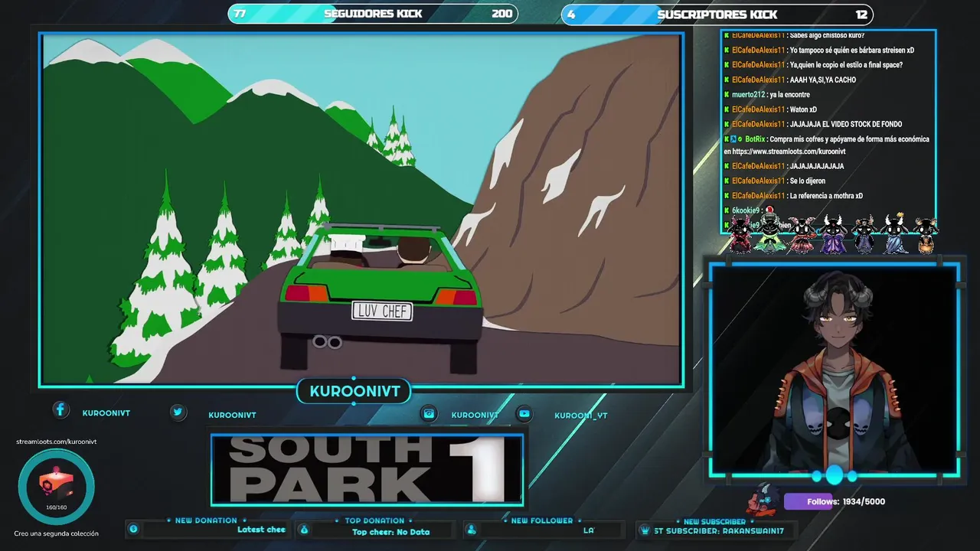
Task: Click the 'Se lo dijeron' chat message
Action: [x=807, y=181]
